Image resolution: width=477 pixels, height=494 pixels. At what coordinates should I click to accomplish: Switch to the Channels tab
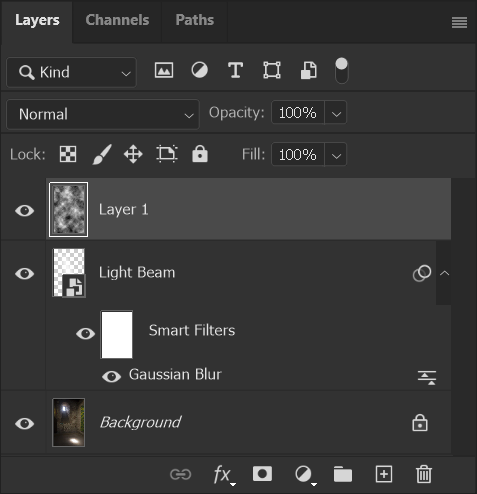coord(117,20)
